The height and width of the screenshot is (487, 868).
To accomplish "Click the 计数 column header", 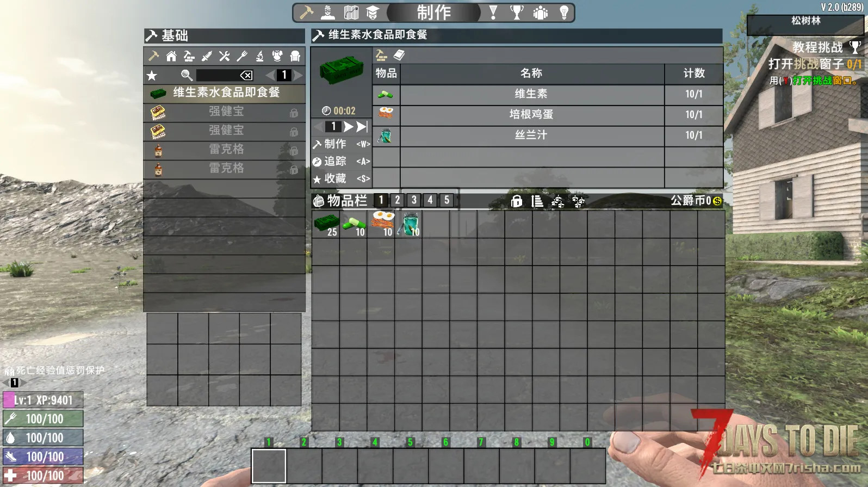I will [694, 73].
